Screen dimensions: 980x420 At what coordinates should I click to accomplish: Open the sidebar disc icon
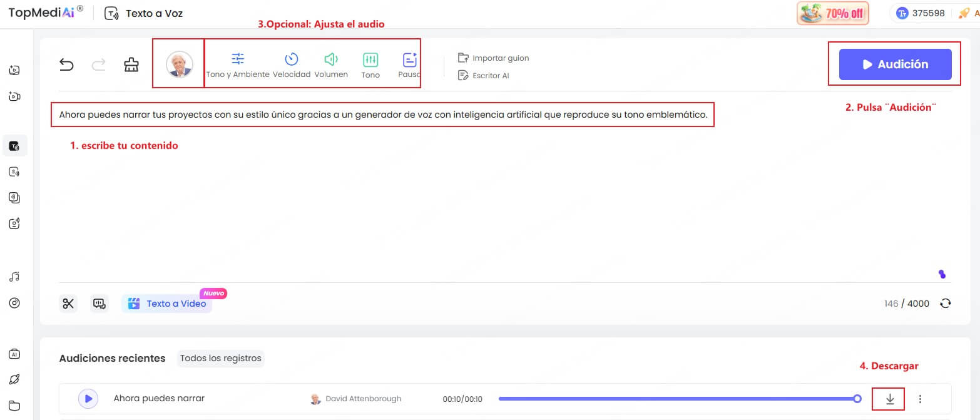14,303
